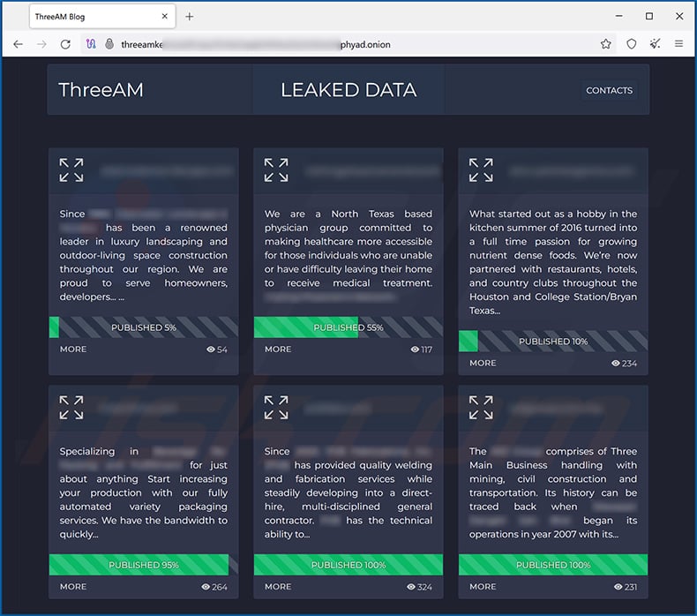The width and height of the screenshot is (697, 616).
Task: Click the North Texas physician description text
Action: [348, 255]
